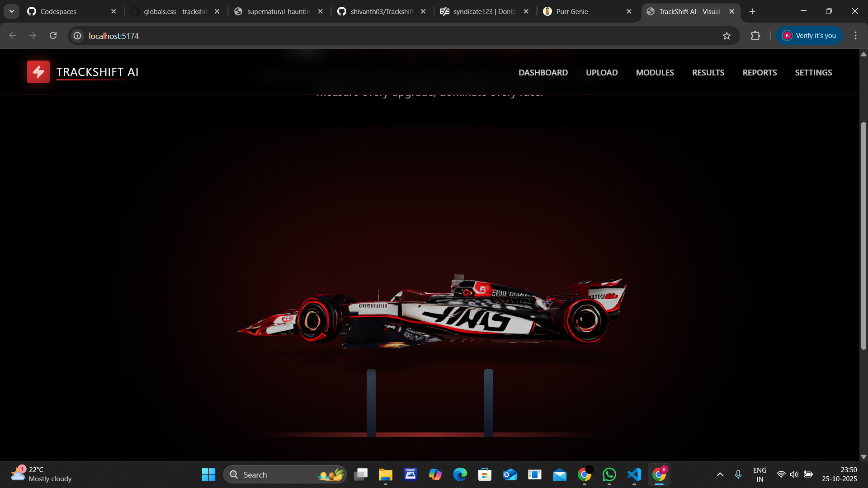
Task: Expand the tab search dropdown
Action: pos(12,11)
